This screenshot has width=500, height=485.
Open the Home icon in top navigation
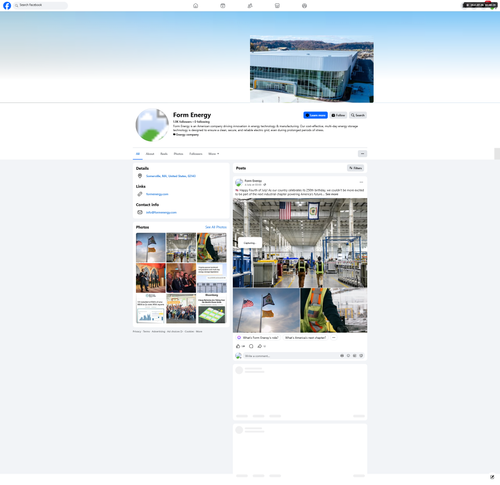(x=196, y=6)
